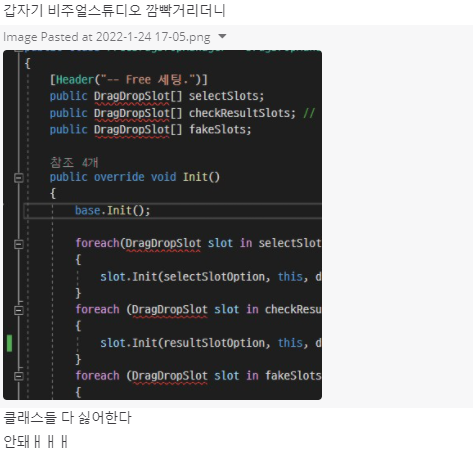Click the Header attribute line
Screen dimensions: 473x455
(129, 80)
